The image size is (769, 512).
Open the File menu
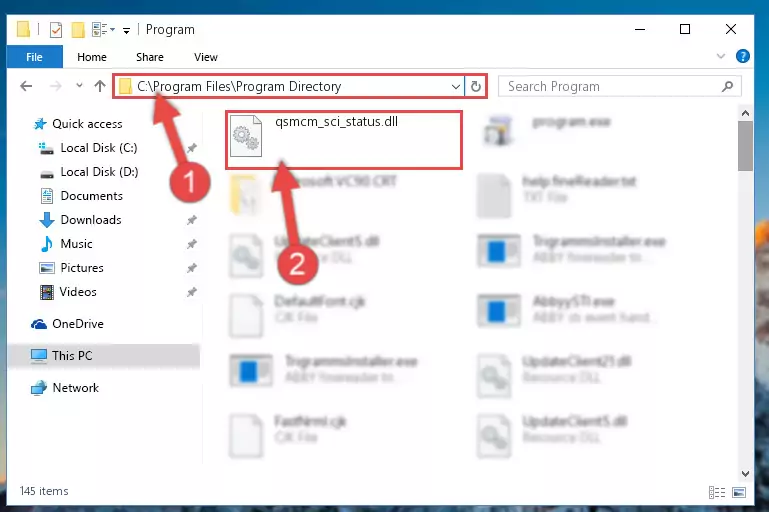[x=34, y=57]
